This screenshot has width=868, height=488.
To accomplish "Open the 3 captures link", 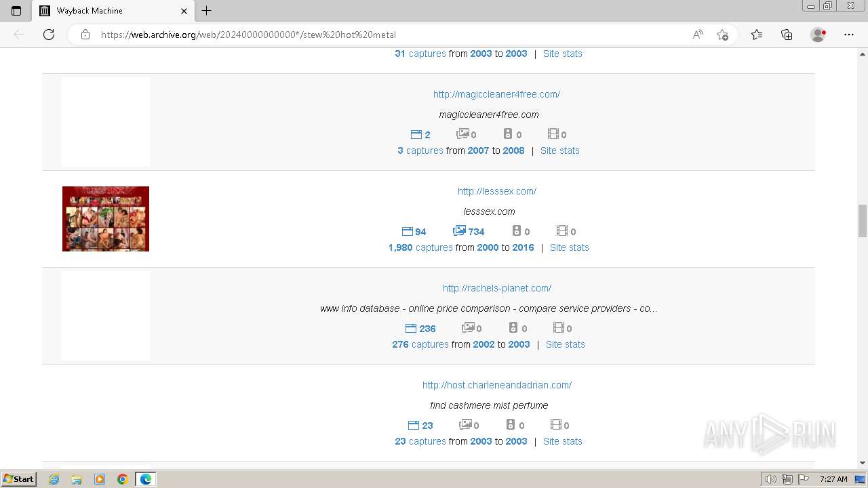I will [x=420, y=150].
